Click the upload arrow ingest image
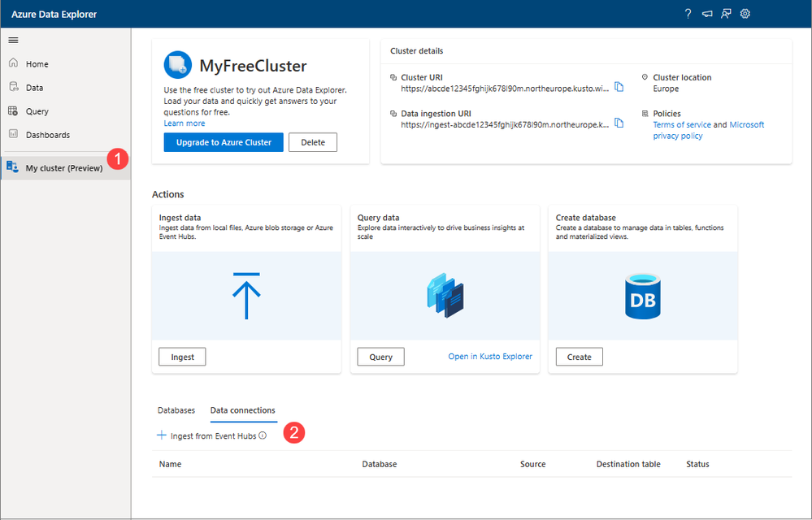Image resolution: width=812 pixels, height=520 pixels. click(x=246, y=296)
